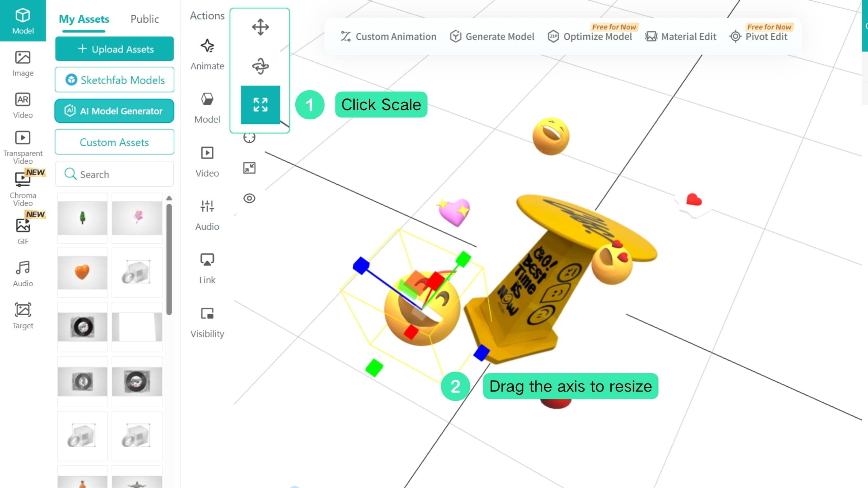Open the Image assets sidebar icon
This screenshot has width=868, height=488.
click(x=23, y=64)
